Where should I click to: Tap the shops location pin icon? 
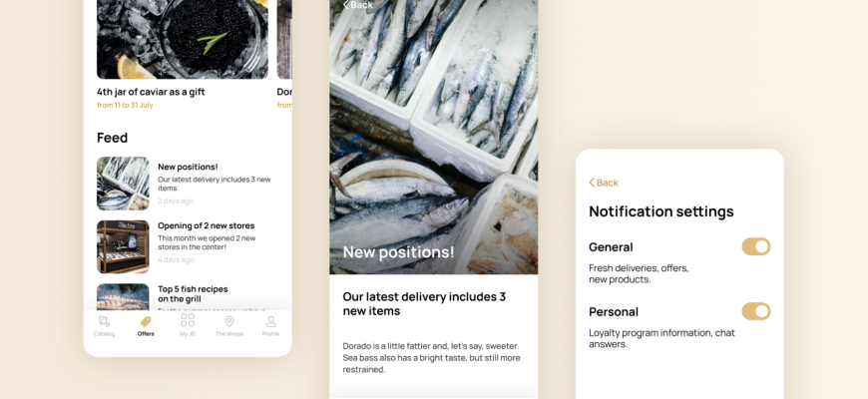click(229, 321)
